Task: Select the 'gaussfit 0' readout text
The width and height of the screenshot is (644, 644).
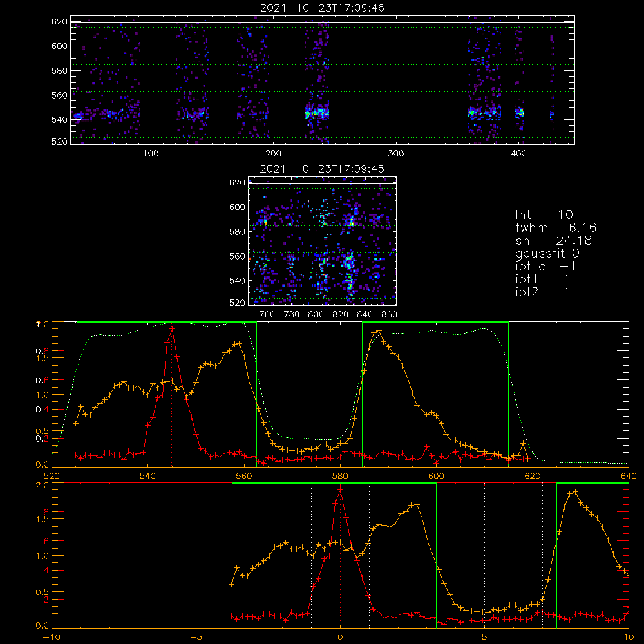Action: click(547, 254)
